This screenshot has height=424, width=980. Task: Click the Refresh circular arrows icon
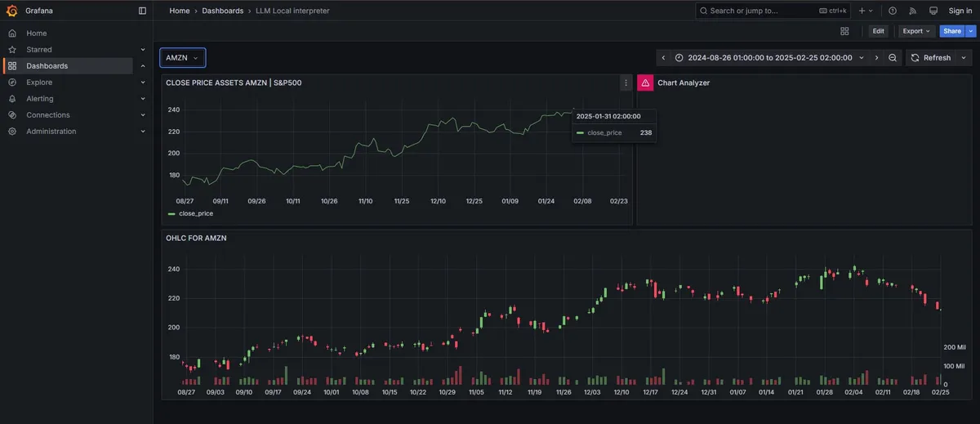915,58
